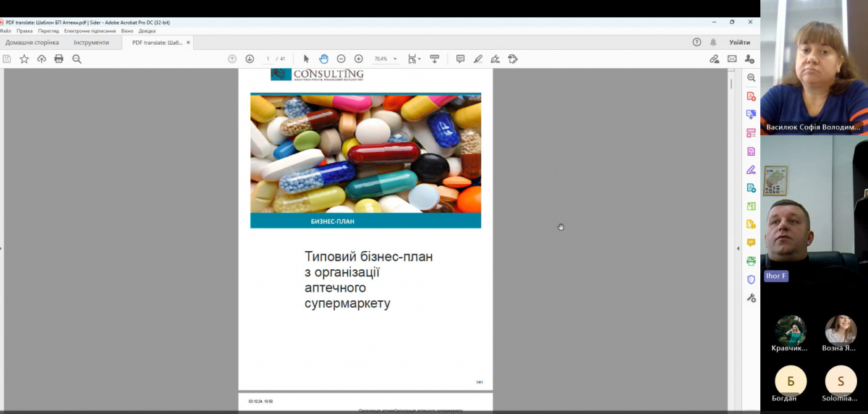Click the Увійти sign-in button
This screenshot has height=414, width=868.
click(x=739, y=43)
